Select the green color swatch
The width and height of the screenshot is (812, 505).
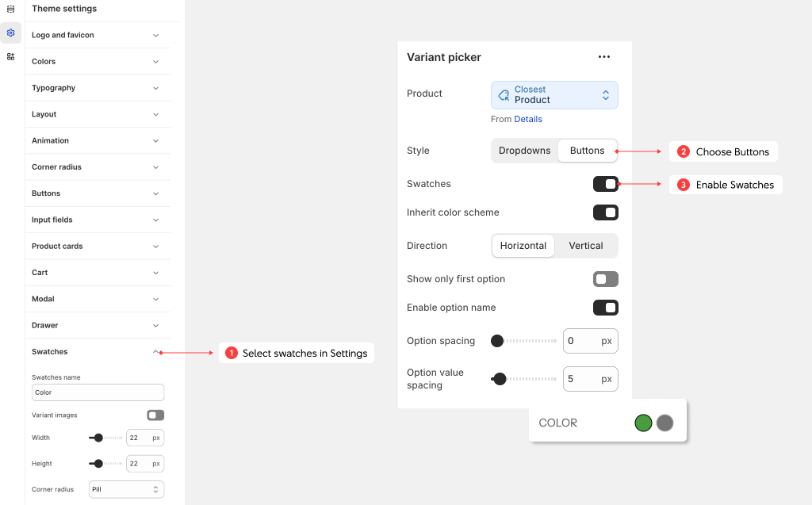pyautogui.click(x=643, y=423)
